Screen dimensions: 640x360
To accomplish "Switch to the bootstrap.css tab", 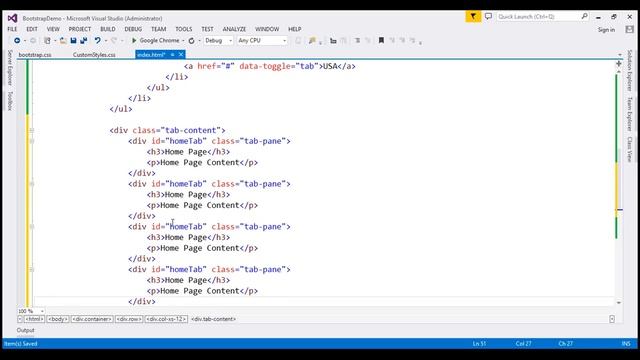I will tap(35, 55).
